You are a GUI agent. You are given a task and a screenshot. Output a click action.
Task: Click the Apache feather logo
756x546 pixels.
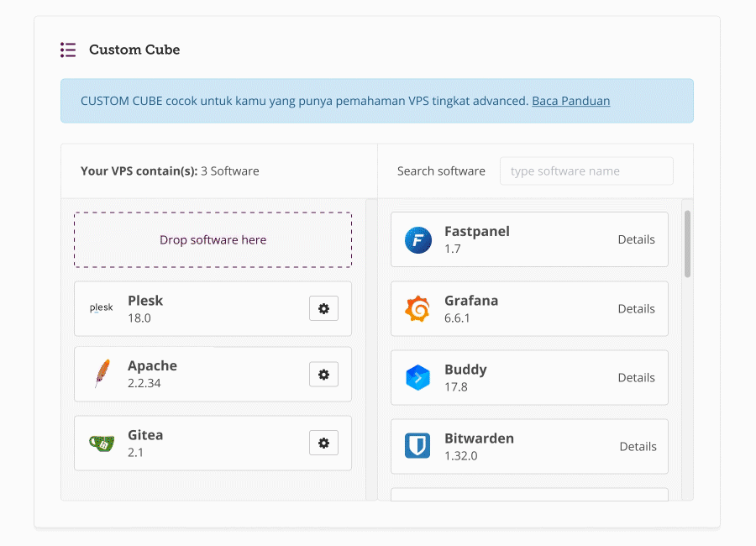coord(102,373)
